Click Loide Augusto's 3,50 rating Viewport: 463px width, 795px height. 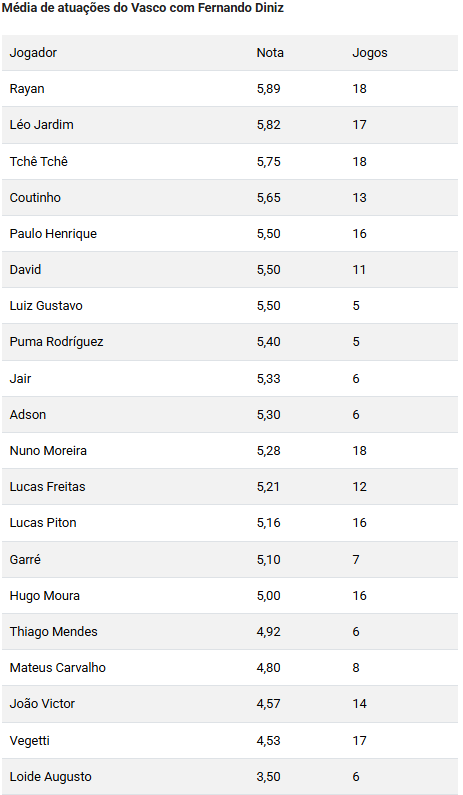pos(268,777)
